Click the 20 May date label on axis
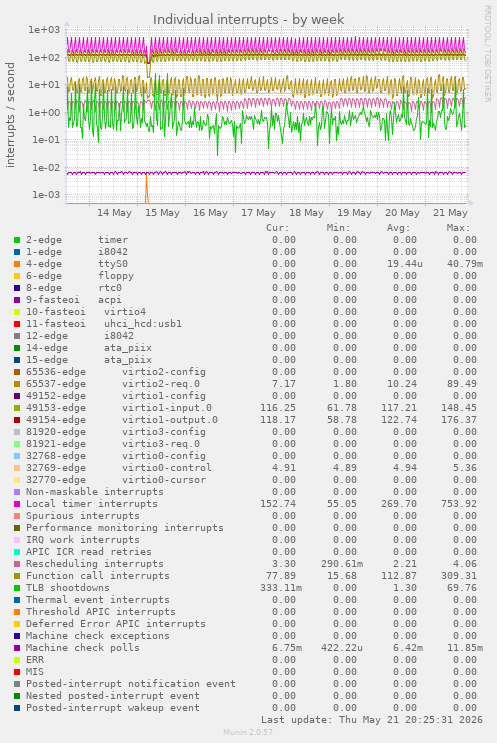The height and width of the screenshot is (743, 497). [402, 213]
